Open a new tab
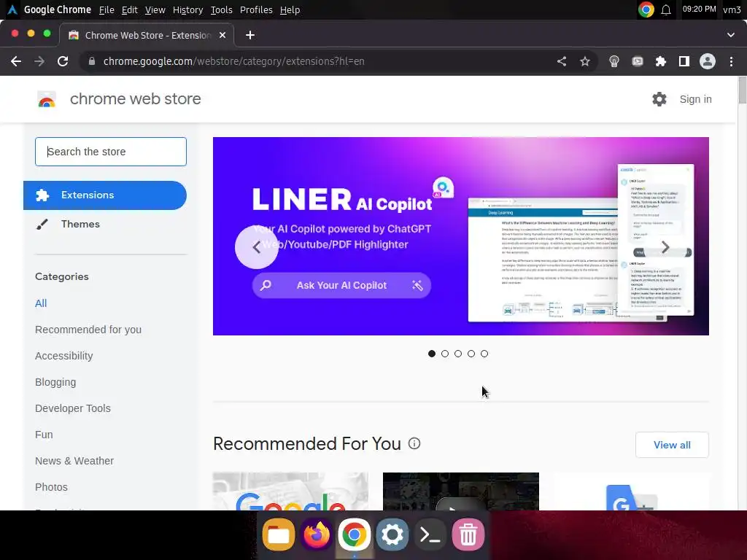Image resolution: width=747 pixels, height=560 pixels. point(250,35)
